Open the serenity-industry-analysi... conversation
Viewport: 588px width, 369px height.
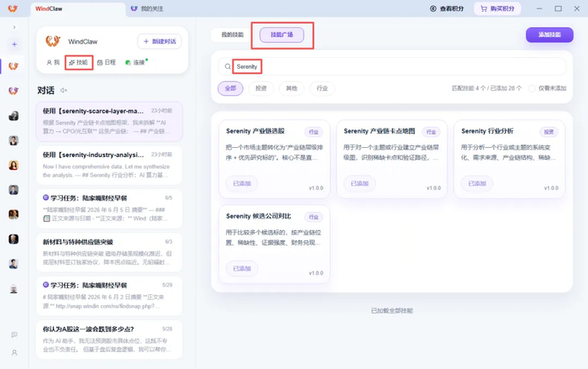click(x=109, y=166)
